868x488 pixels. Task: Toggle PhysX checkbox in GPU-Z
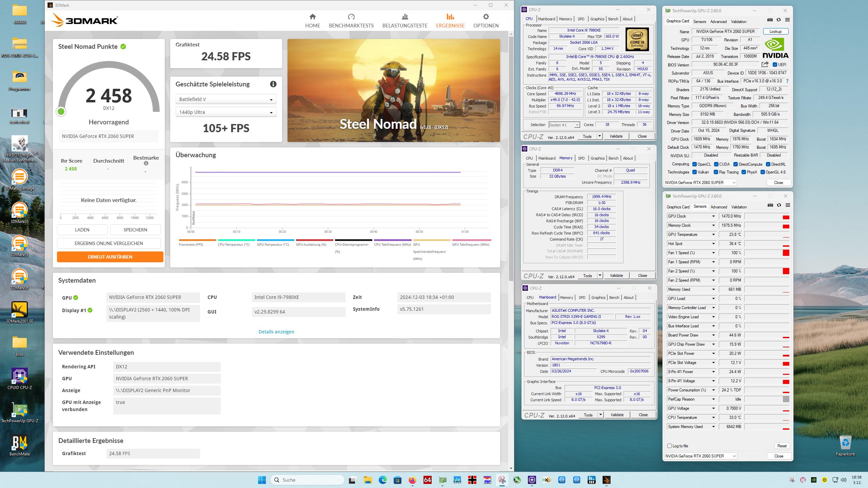coord(744,172)
